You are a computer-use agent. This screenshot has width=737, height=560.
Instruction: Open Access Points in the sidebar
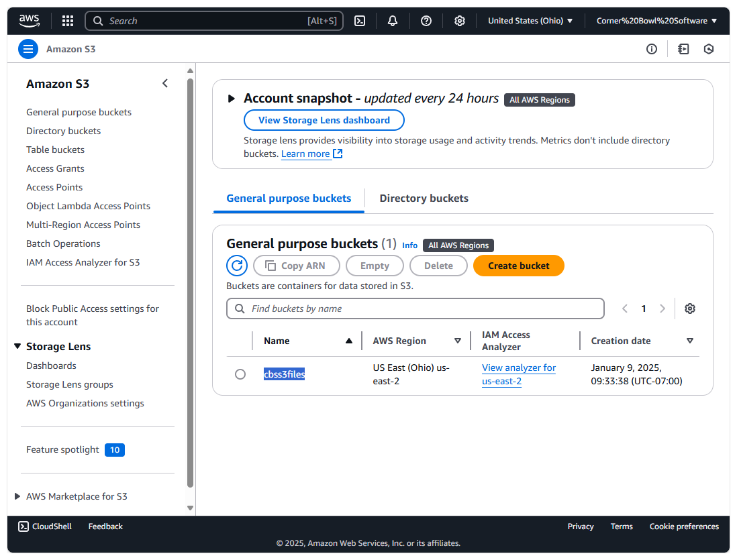(54, 187)
